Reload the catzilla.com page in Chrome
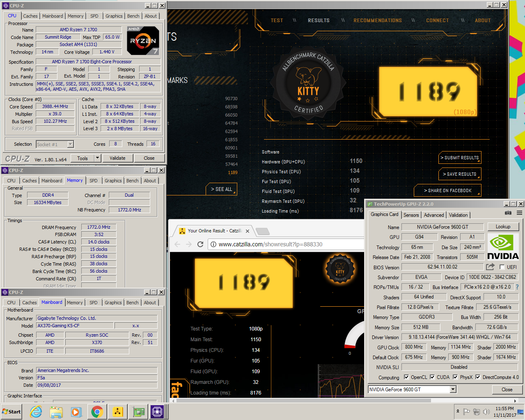The image size is (525, 420). point(200,244)
